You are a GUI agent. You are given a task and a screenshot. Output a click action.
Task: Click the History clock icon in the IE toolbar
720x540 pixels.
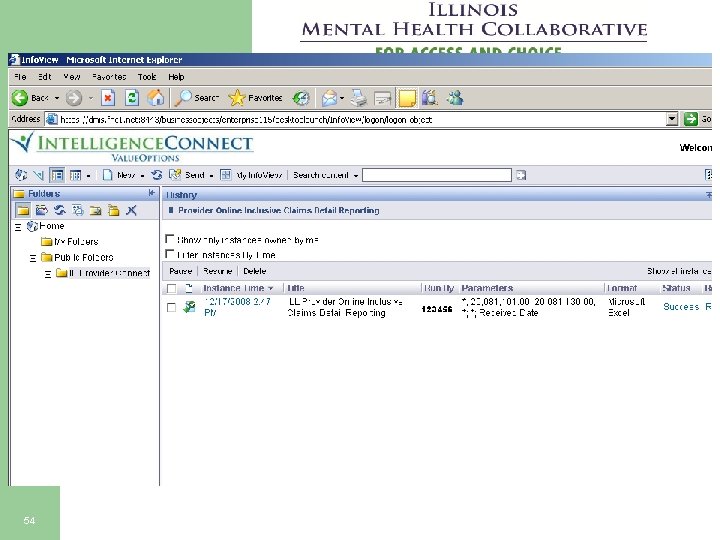(301, 98)
